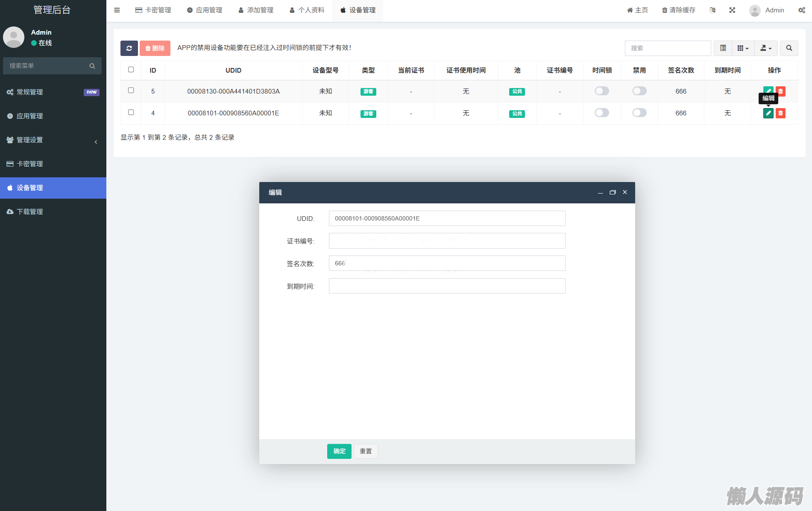The height and width of the screenshot is (511, 812).
Task: Click the refresh icon button above the table
Action: tap(129, 48)
